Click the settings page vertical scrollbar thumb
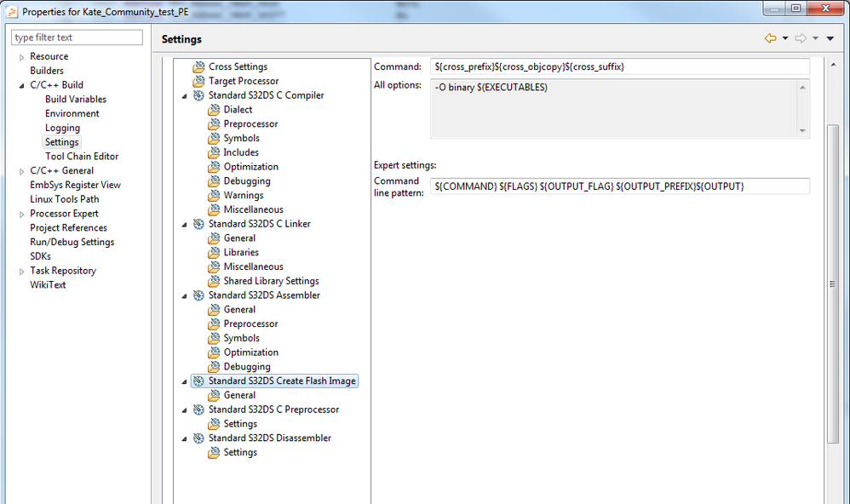This screenshot has height=504, width=850. (833, 284)
